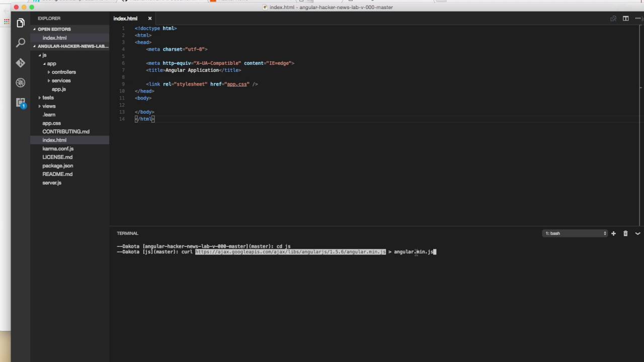Collapse the app folder
644x362 pixels.
pos(51,63)
